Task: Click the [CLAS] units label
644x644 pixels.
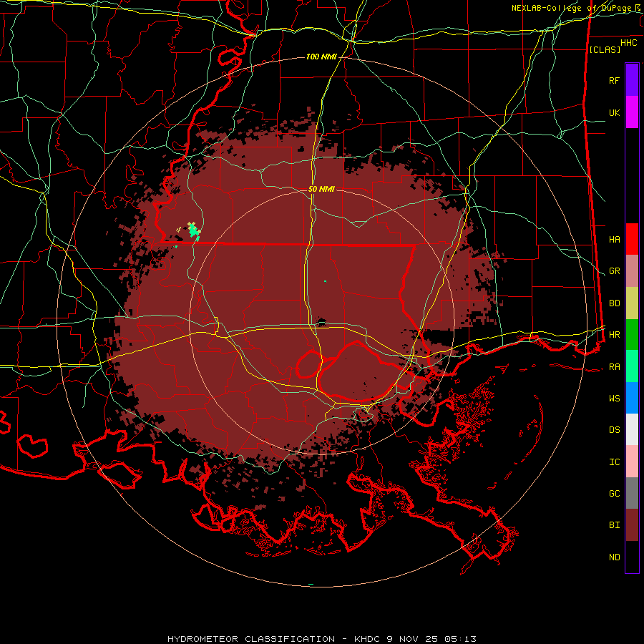Action: coord(605,49)
